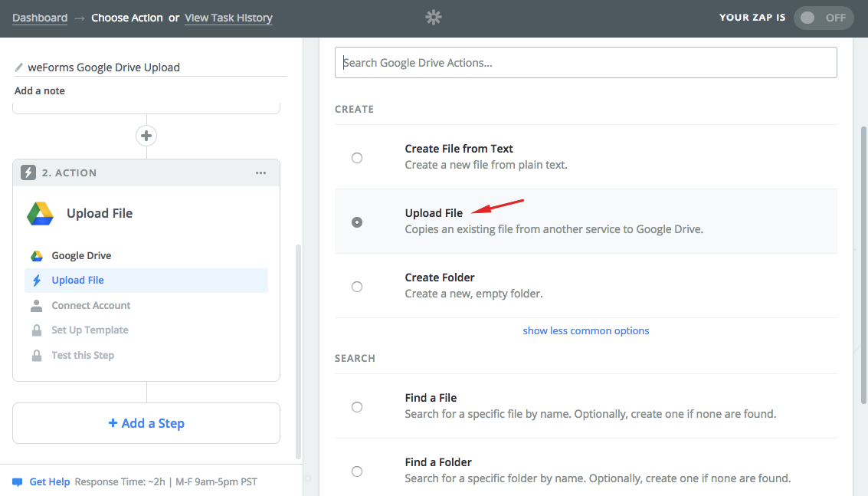Select the Create File from Text radio button

pyautogui.click(x=357, y=158)
